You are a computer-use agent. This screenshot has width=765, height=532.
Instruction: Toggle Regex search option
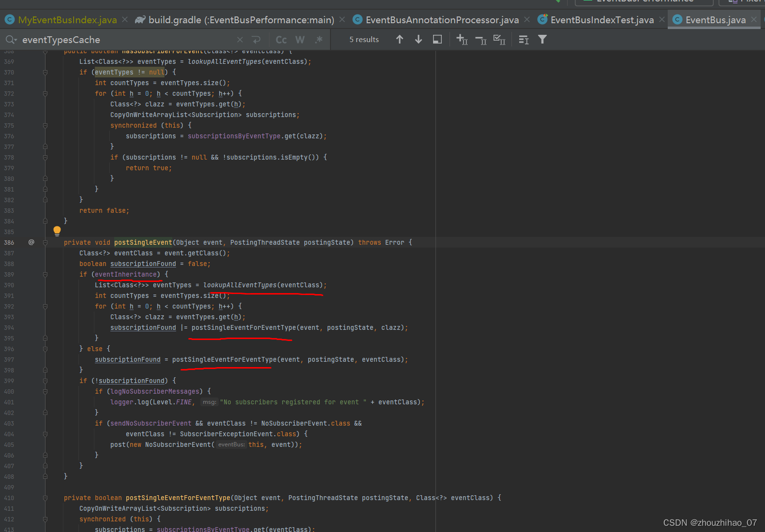point(318,40)
